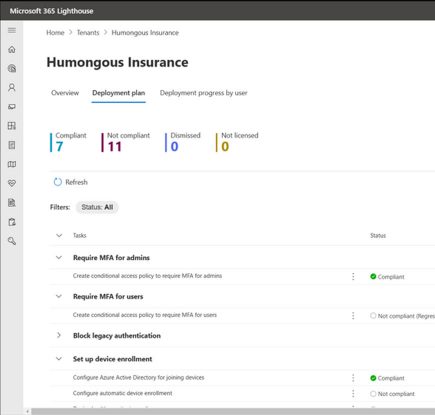435x415 pixels.
Task: Open more options for MFA for admins task
Action: click(353, 276)
